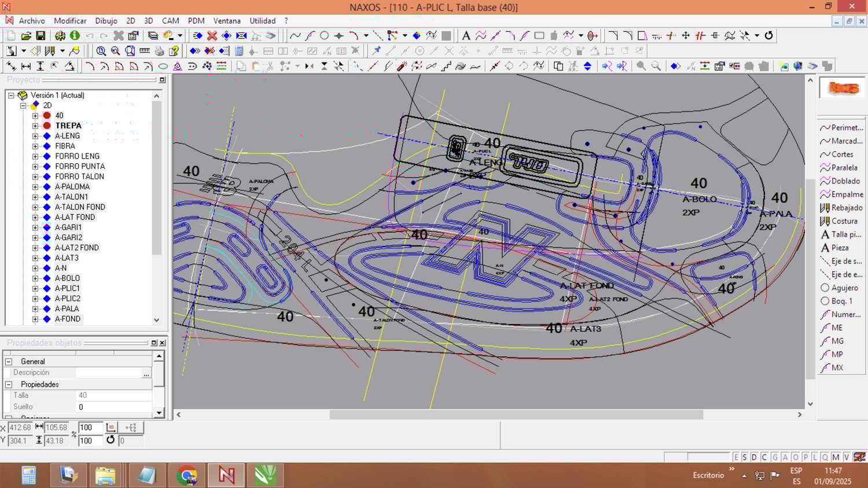Click the move cross-arrows tool icon
Image resolution: width=868 pixels, height=488 pixels.
[686, 36]
